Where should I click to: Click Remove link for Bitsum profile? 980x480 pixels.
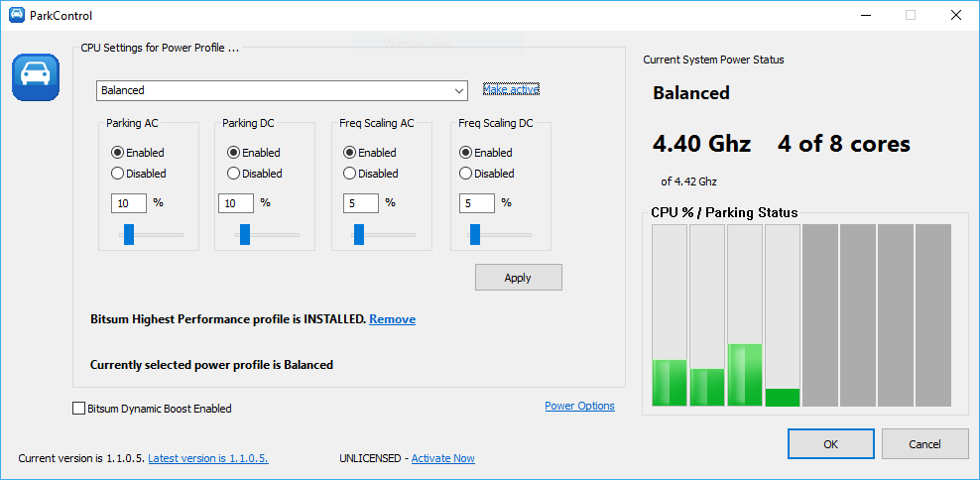(393, 319)
